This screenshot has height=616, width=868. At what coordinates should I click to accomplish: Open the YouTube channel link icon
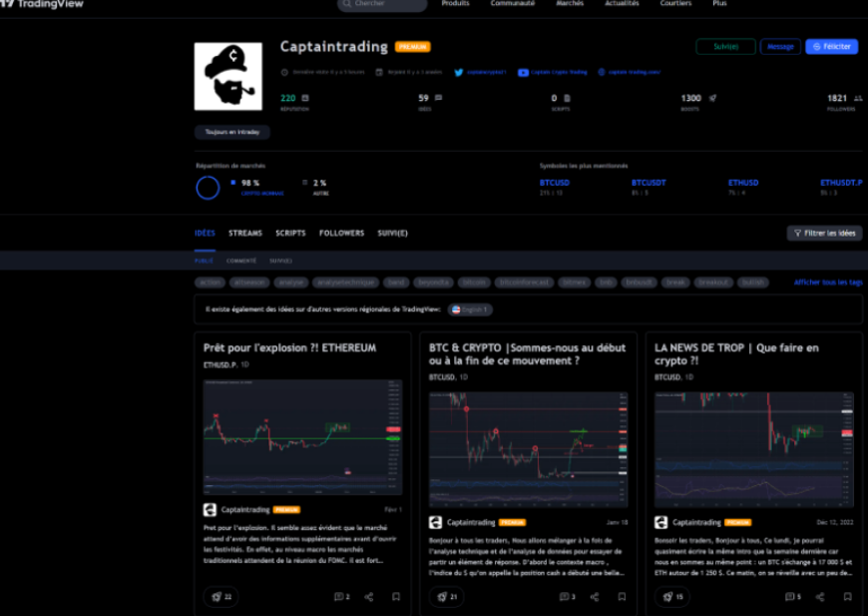coord(523,72)
